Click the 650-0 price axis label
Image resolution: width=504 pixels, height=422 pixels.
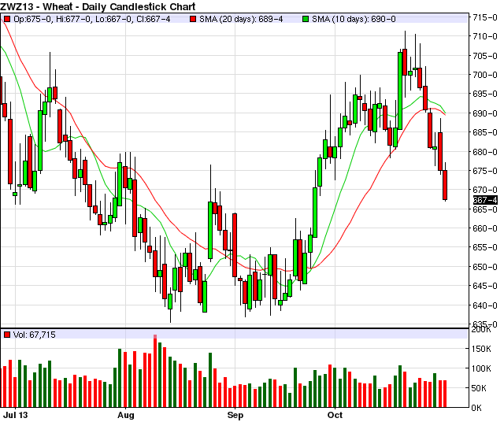[x=485, y=267]
